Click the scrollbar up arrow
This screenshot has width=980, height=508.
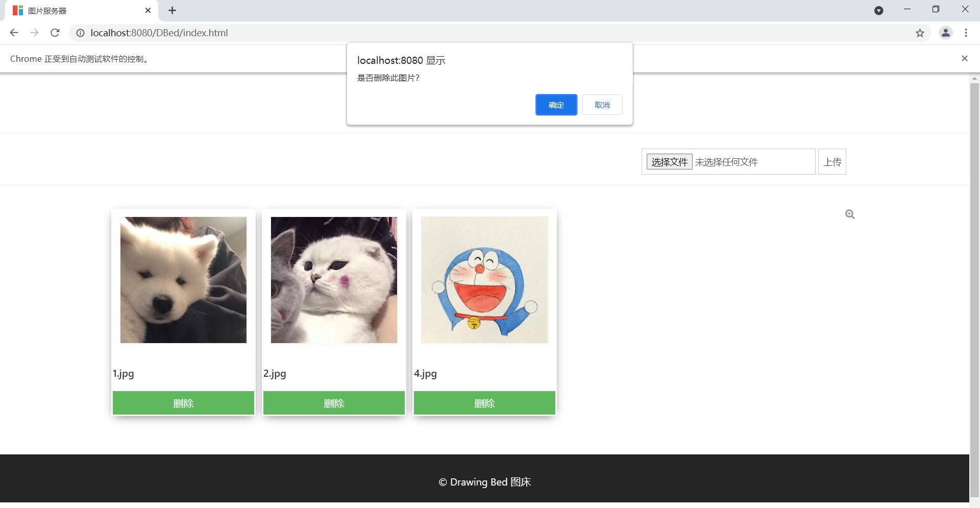click(974, 78)
